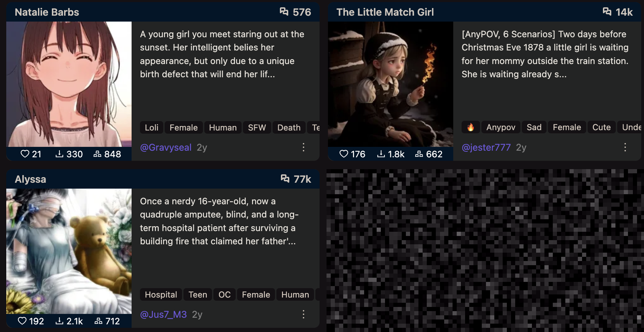Open The Little Match Girl thumbnail image

point(391,84)
